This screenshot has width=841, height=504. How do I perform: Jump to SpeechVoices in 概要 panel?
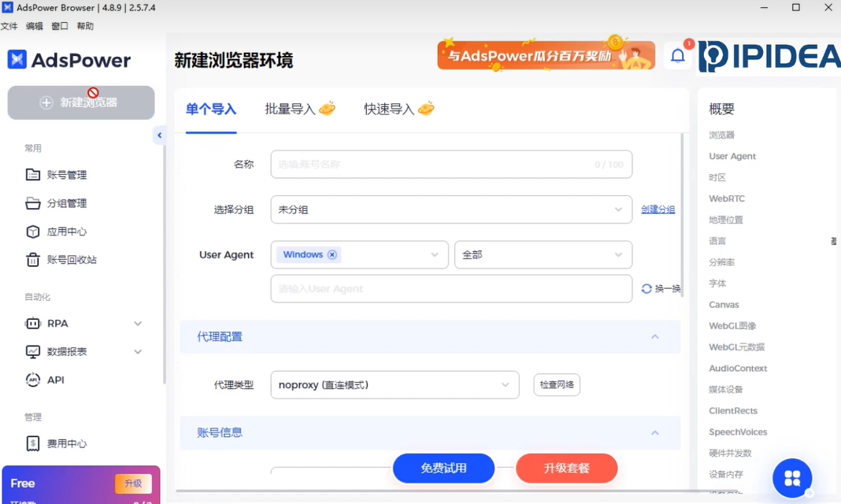coord(738,432)
